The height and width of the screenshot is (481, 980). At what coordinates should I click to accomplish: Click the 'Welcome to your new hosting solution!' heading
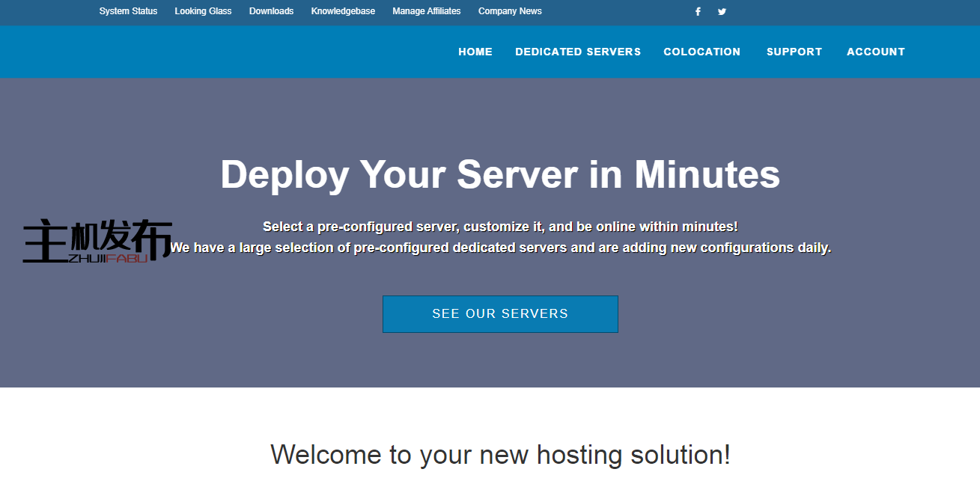pyautogui.click(x=500, y=455)
